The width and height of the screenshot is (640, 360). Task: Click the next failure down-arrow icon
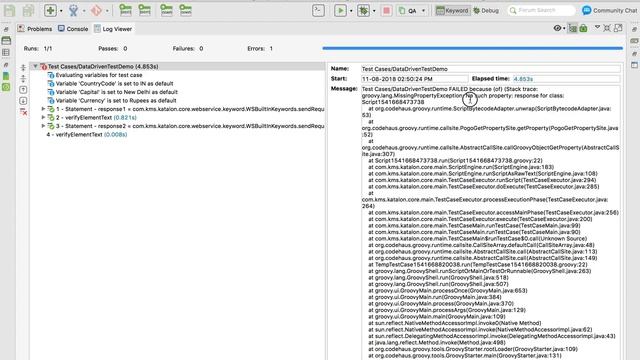click(23, 100)
